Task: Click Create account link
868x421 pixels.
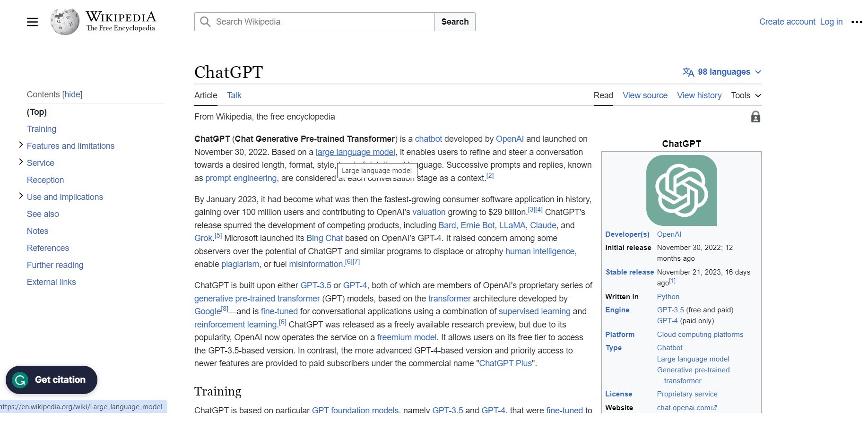Action: click(x=787, y=22)
